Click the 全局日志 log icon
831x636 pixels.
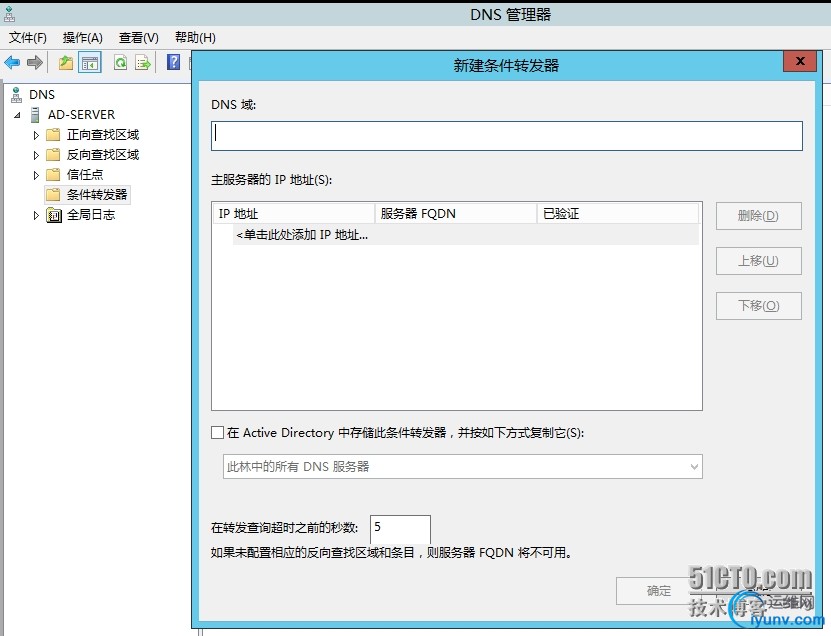[x=54, y=215]
